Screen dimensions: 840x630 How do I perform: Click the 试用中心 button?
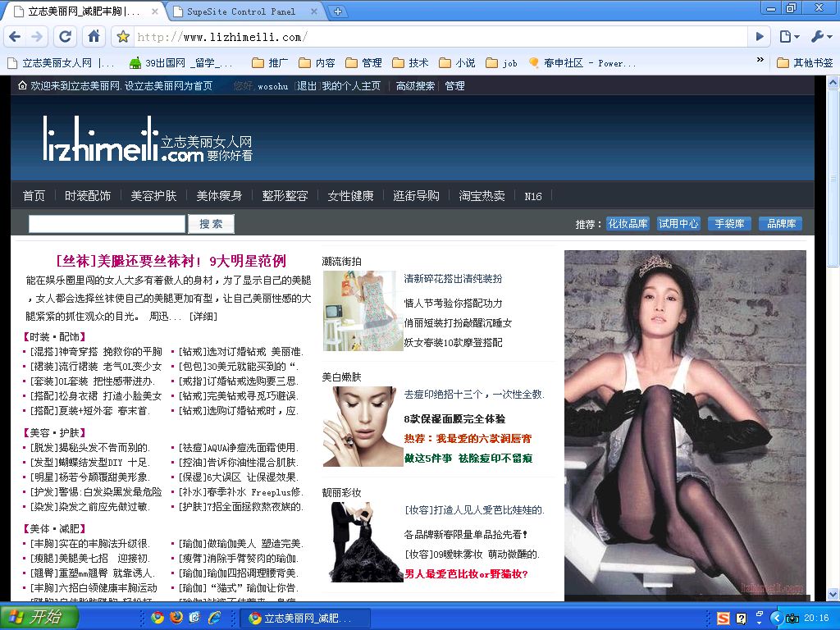[678, 224]
